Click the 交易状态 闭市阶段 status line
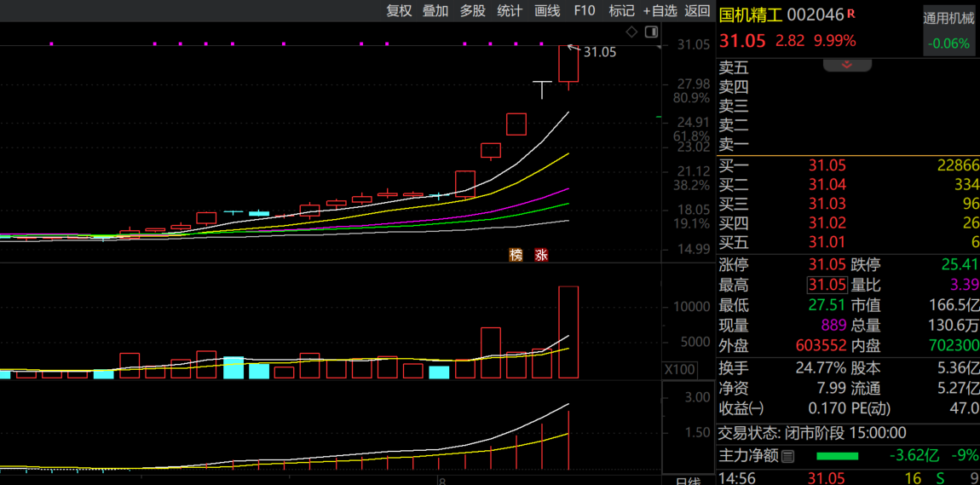The image size is (980, 485). click(x=812, y=432)
